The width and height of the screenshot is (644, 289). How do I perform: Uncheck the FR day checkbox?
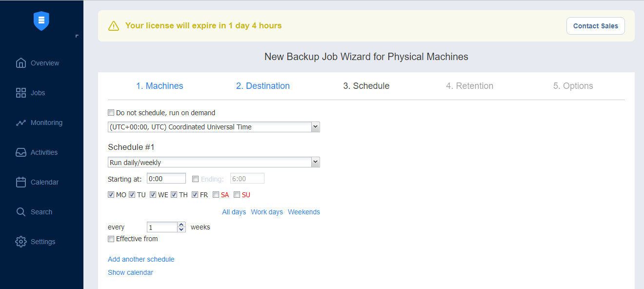click(x=195, y=195)
